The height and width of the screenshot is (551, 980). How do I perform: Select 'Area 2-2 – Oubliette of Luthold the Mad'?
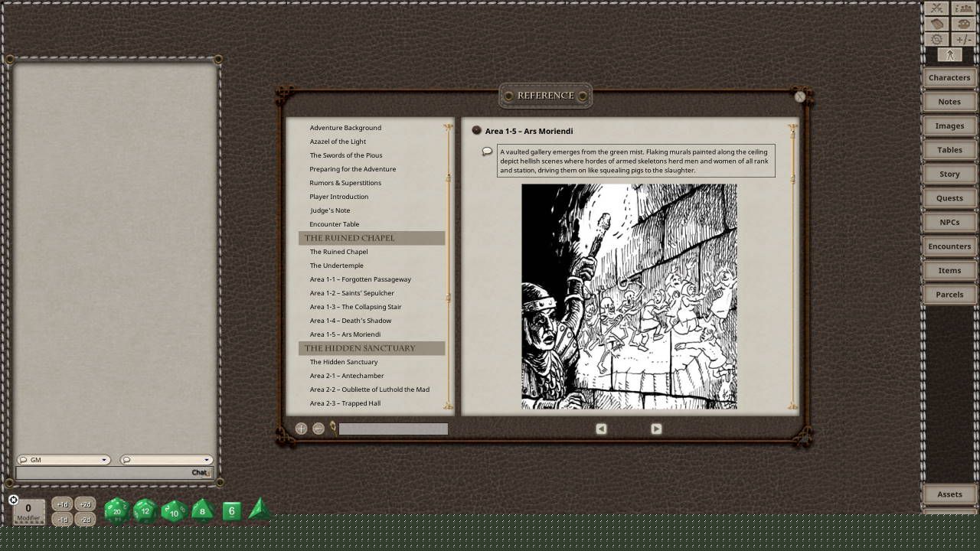[x=370, y=390]
